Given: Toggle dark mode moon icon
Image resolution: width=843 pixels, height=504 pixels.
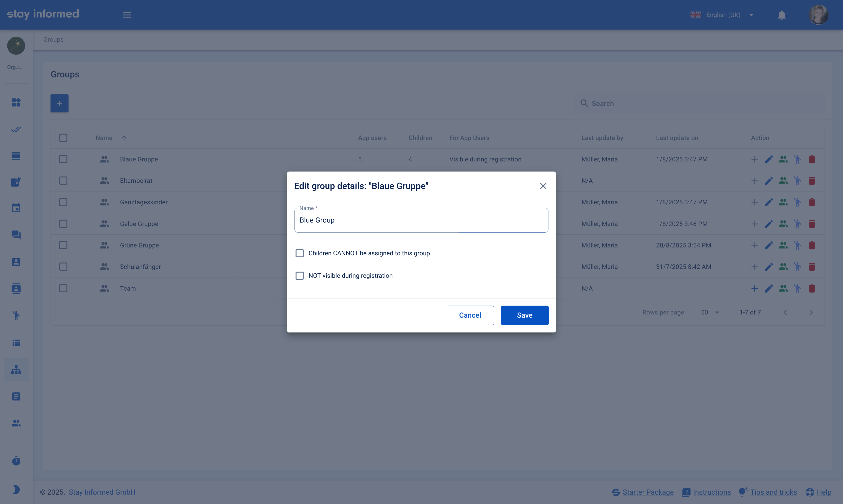Looking at the screenshot, I should (x=16, y=490).
